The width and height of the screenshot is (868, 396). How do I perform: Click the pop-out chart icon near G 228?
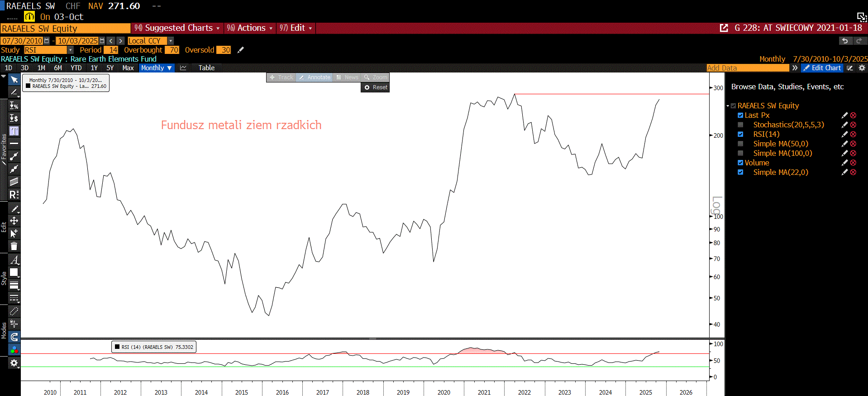tap(724, 28)
